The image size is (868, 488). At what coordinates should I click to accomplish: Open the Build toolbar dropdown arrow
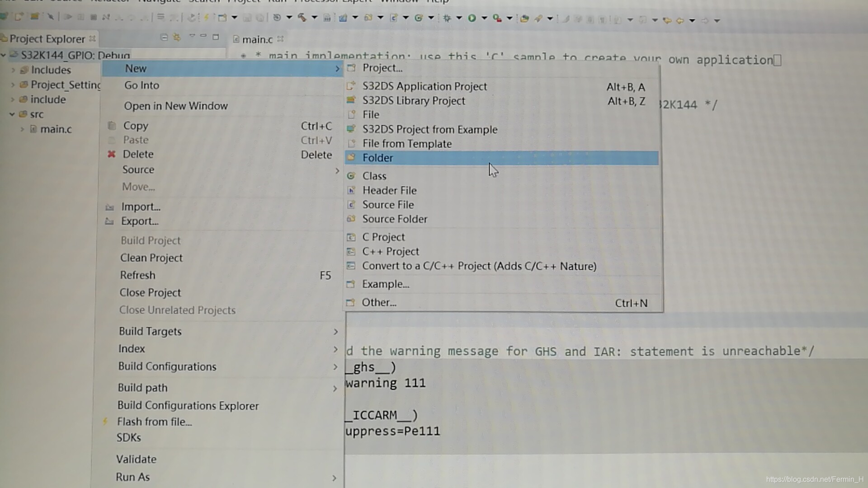pyautogui.click(x=315, y=18)
